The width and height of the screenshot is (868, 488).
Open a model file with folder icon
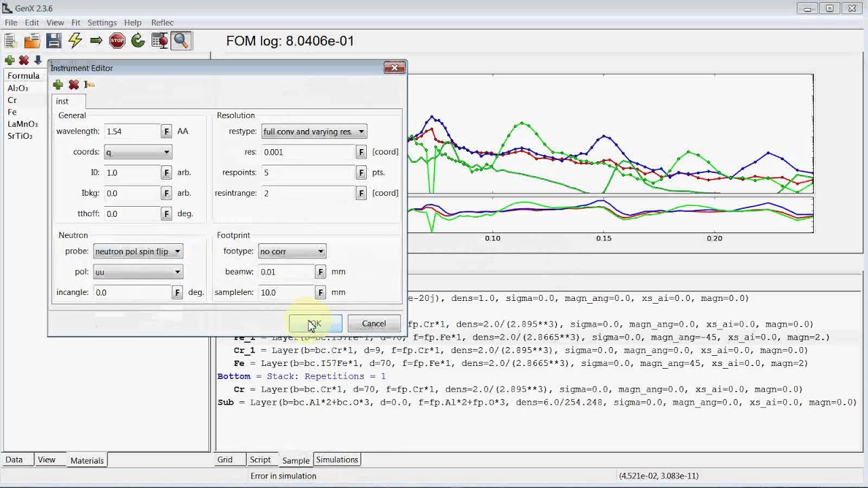[x=32, y=41]
